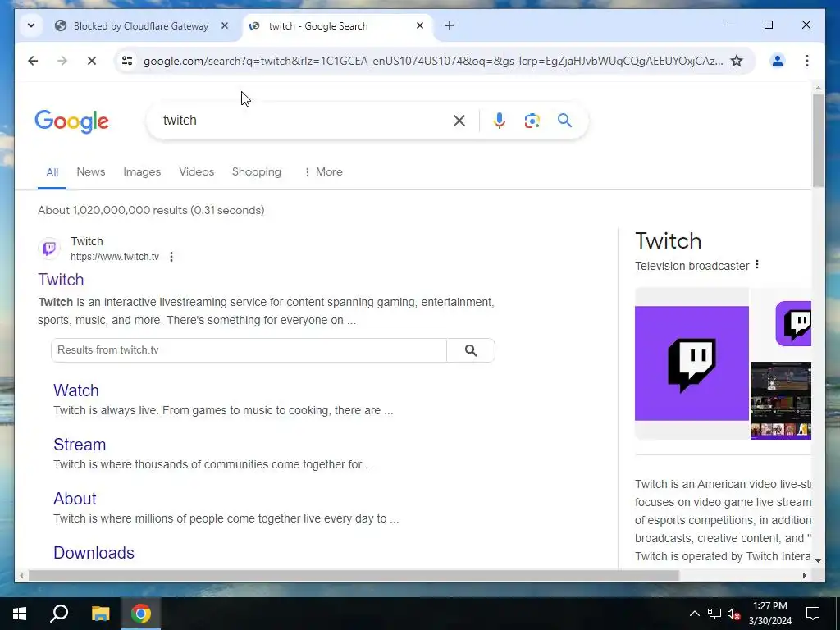Click the search button in twitch.tv results box
The image size is (840, 630).
[471, 350]
